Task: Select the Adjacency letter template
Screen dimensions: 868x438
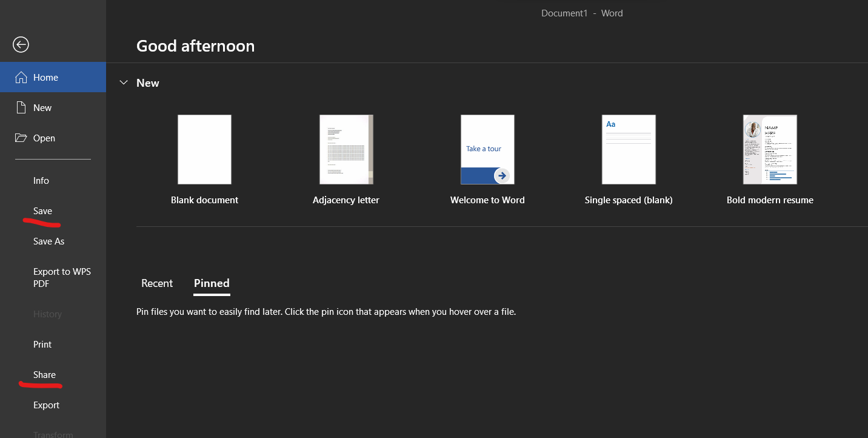Action: pos(346,150)
